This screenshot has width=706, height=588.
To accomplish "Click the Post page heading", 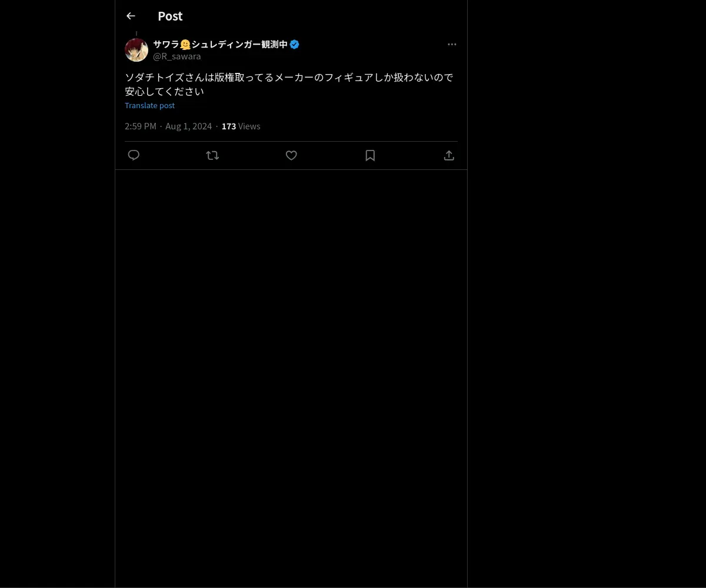I will coord(170,16).
